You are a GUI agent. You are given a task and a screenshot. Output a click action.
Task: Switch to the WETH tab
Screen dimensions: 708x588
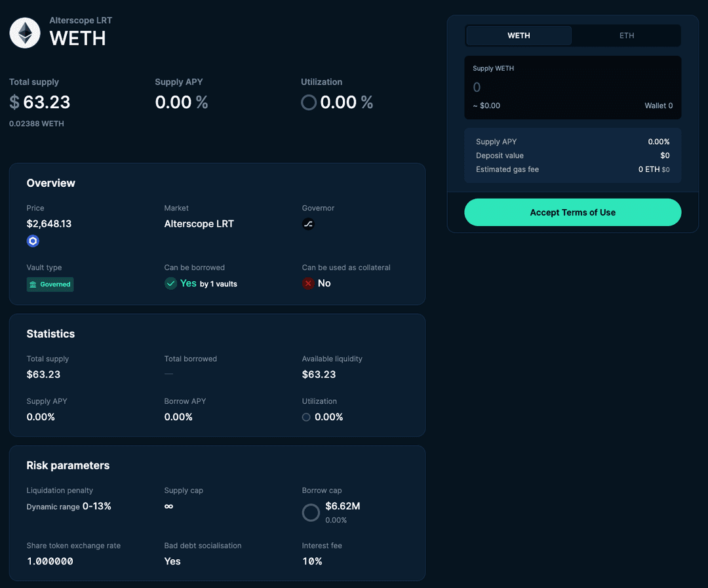pyautogui.click(x=519, y=35)
